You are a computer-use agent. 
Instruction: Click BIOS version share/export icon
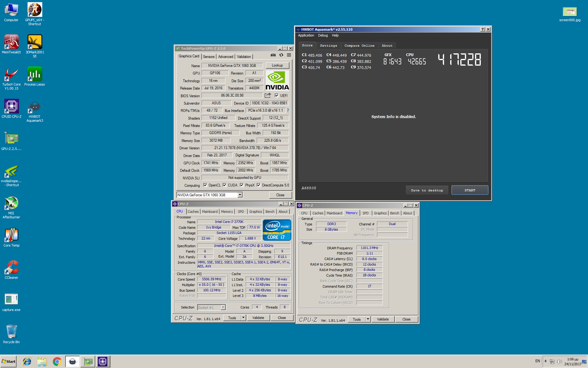point(268,95)
